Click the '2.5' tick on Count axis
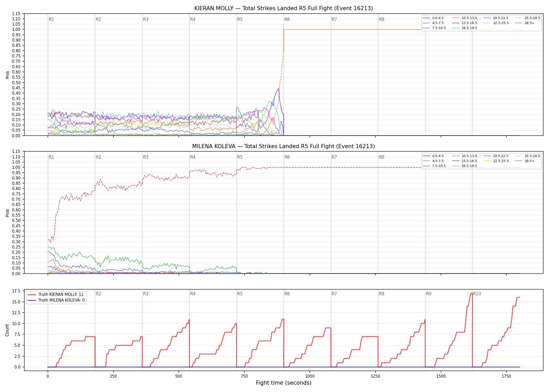This screenshot has width=549, height=392. [x=17, y=356]
